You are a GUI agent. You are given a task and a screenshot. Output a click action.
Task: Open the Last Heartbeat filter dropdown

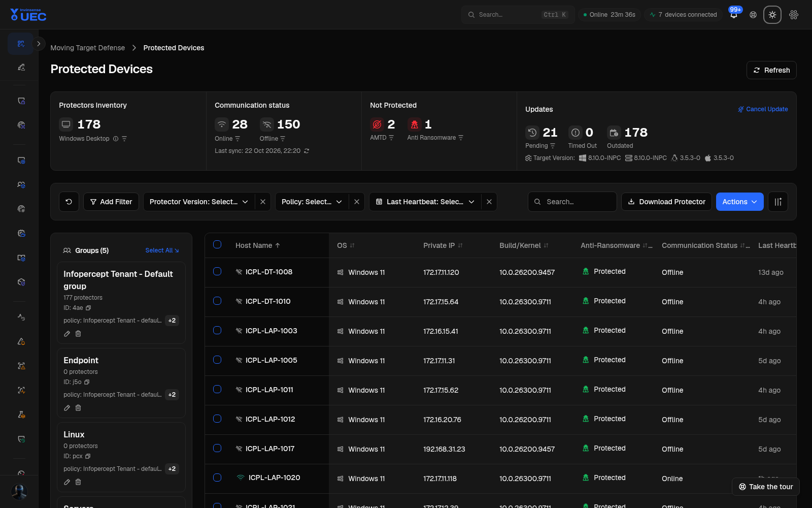pyautogui.click(x=425, y=202)
